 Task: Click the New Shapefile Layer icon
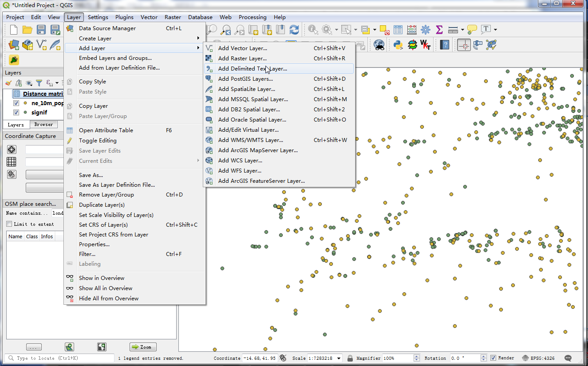point(41,45)
